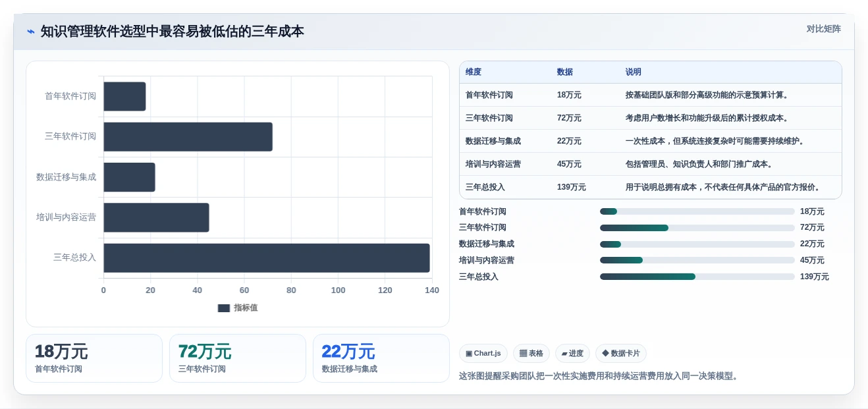The width and height of the screenshot is (868, 409).
Task: Click the 维度 column header
Action: point(474,72)
